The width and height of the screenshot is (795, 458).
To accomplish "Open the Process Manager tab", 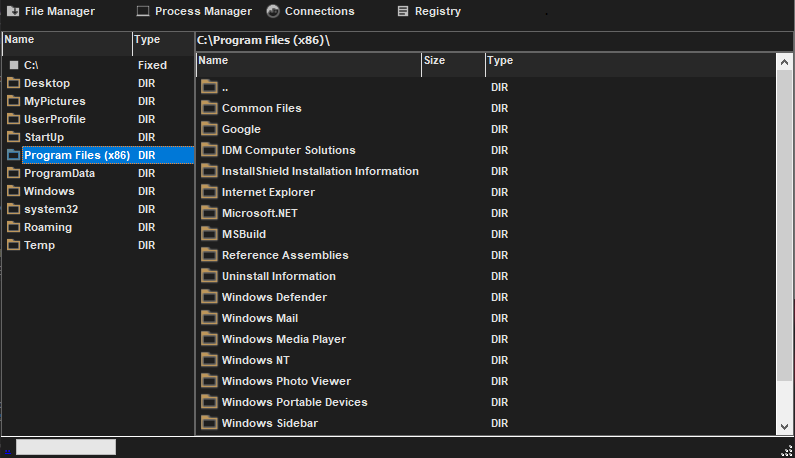I will tap(194, 12).
